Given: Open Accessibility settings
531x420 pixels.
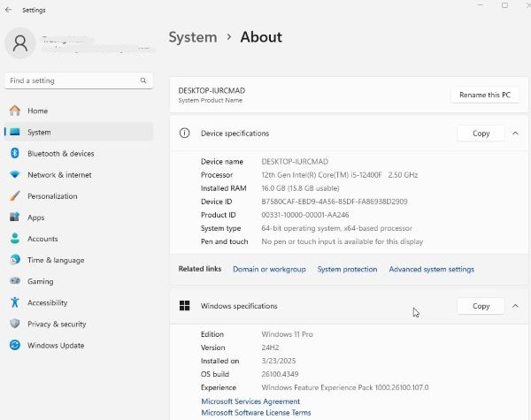Looking at the screenshot, I should (x=79, y=302).
